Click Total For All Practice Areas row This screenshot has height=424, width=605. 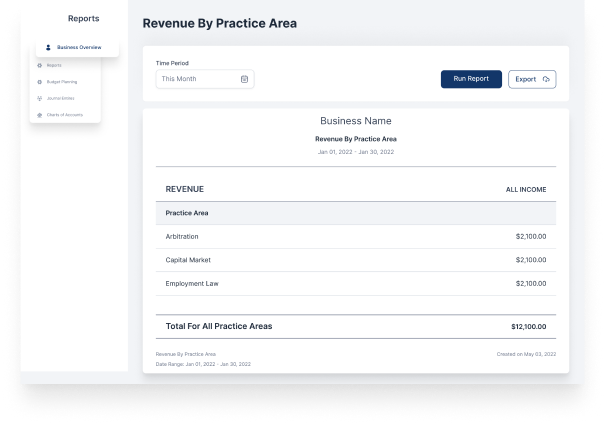[355, 326]
